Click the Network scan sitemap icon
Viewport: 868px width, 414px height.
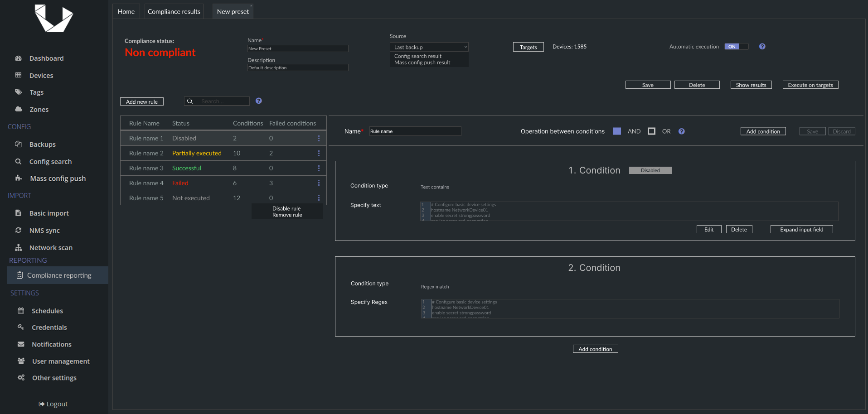click(x=19, y=247)
